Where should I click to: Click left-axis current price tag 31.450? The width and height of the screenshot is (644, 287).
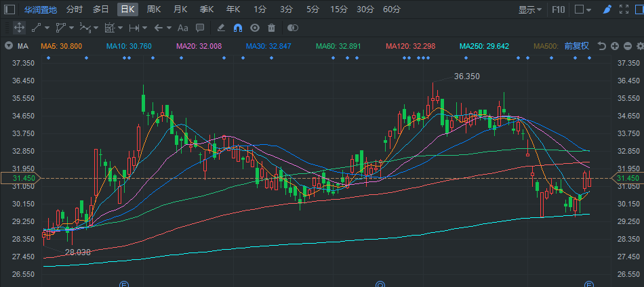pyautogui.click(x=20, y=178)
